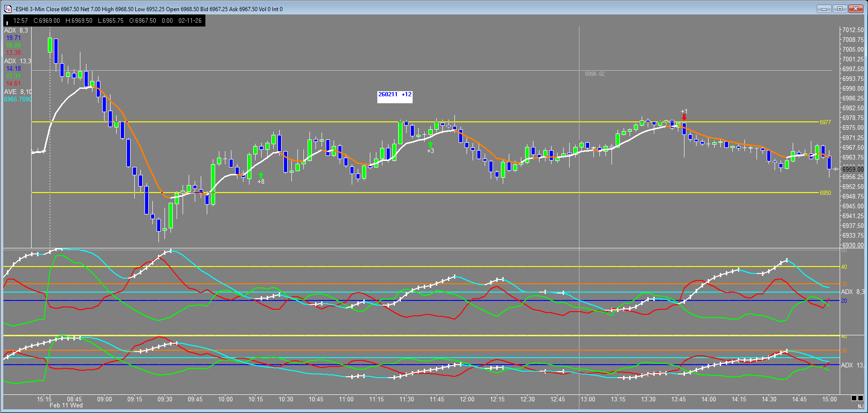This screenshot has height=413, width=868.
Task: Click the ADX 8,3 study label at top left
Action: 16,31
